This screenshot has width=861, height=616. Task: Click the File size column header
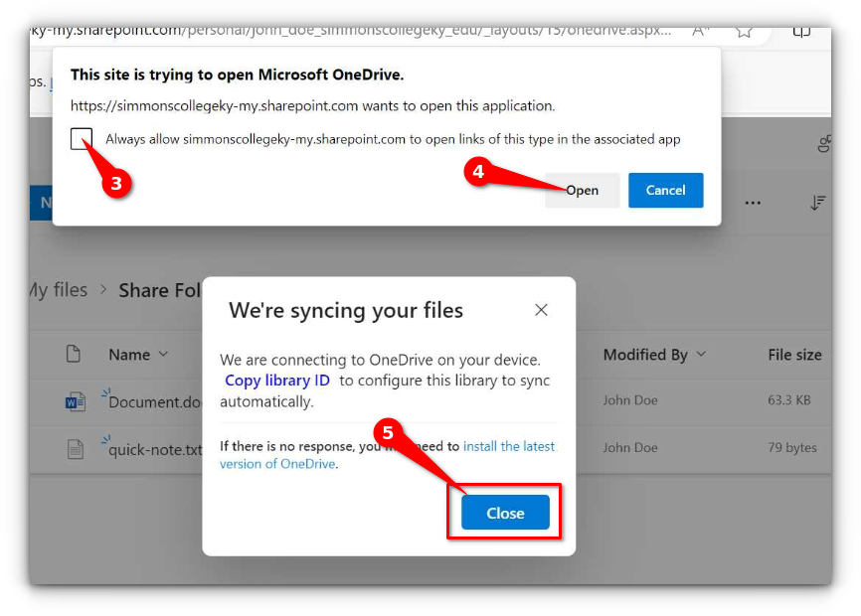[x=794, y=355]
